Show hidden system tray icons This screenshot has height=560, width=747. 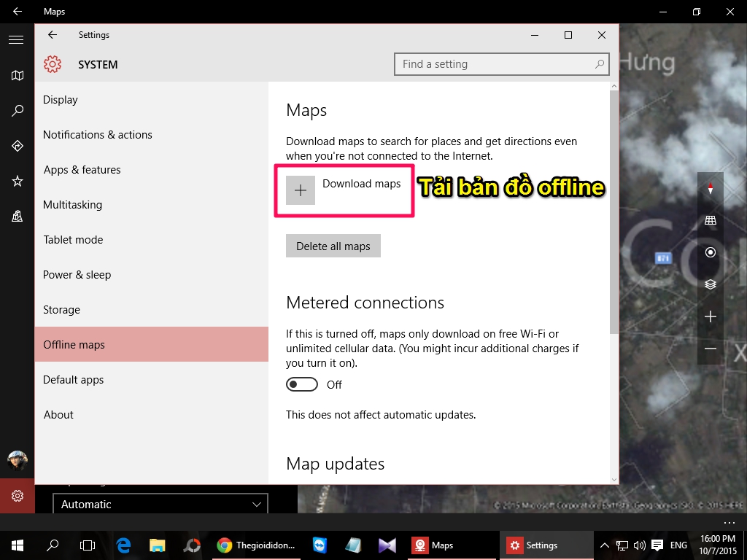click(x=604, y=545)
